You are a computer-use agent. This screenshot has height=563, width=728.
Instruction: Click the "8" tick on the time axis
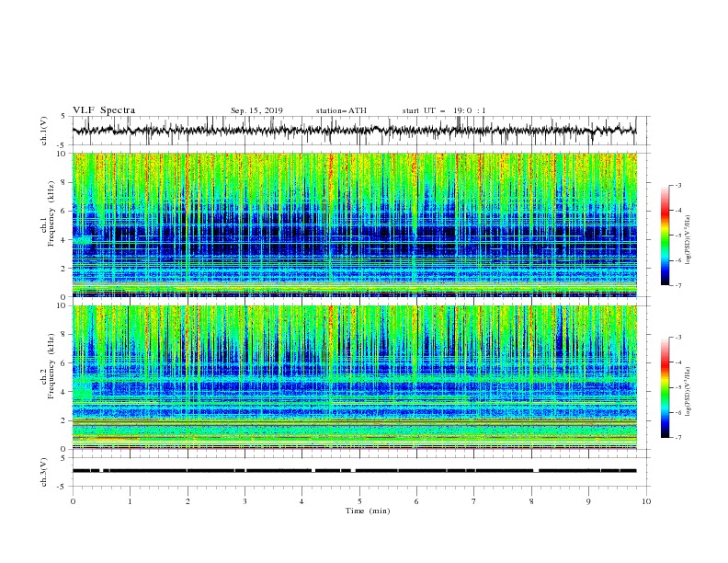click(531, 501)
